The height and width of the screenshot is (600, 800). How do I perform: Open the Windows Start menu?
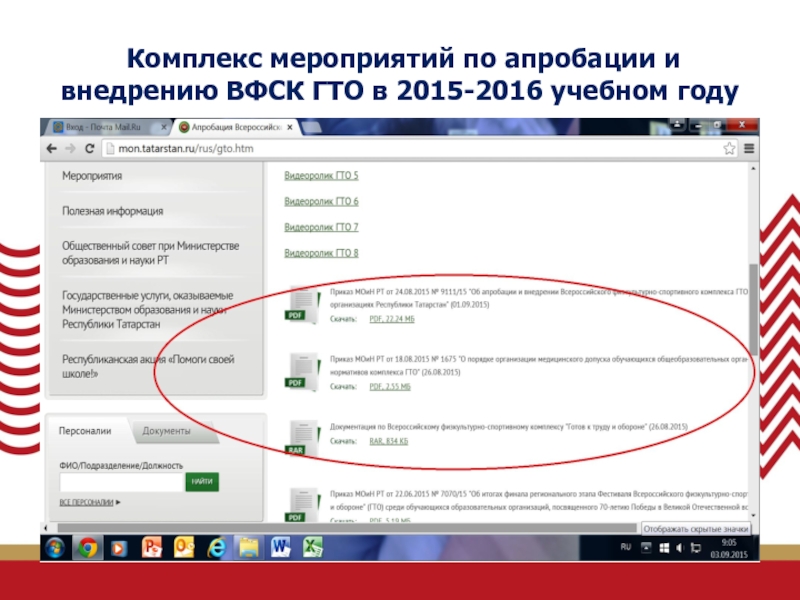pos(54,548)
